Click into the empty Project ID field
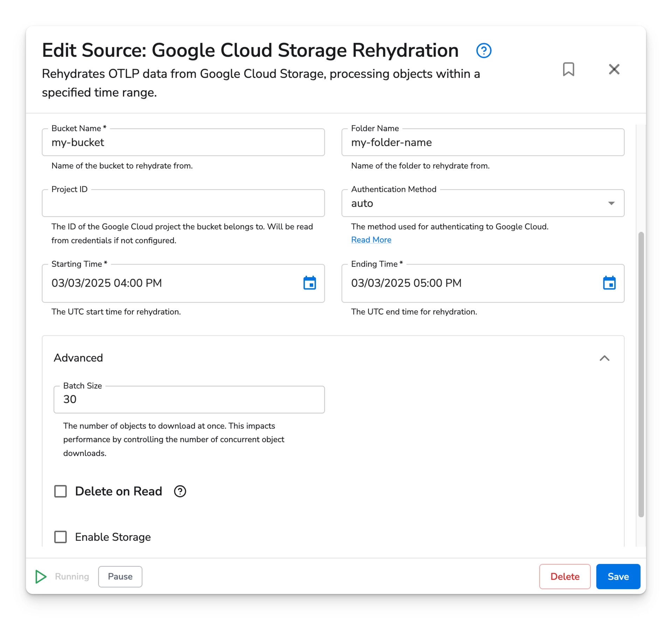The image size is (672, 620). 183,203
